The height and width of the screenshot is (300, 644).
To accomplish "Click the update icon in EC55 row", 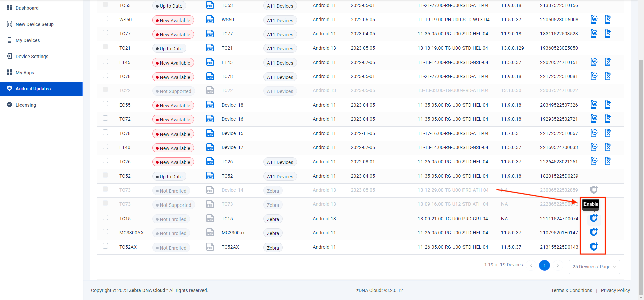I will 594,105.
